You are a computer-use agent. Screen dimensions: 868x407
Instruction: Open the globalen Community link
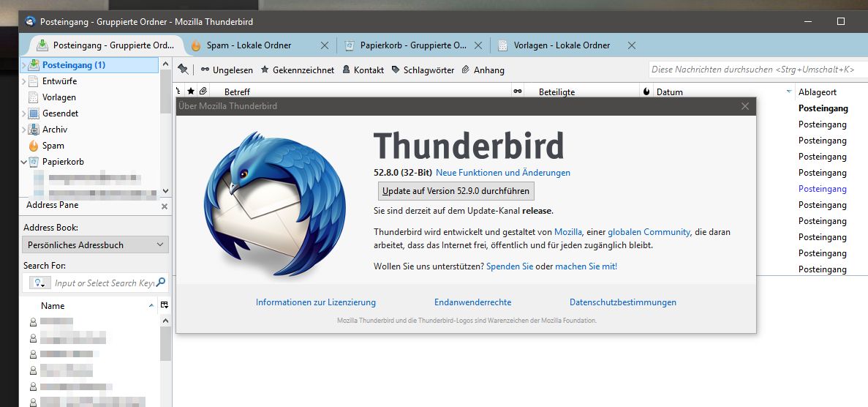tap(649, 232)
